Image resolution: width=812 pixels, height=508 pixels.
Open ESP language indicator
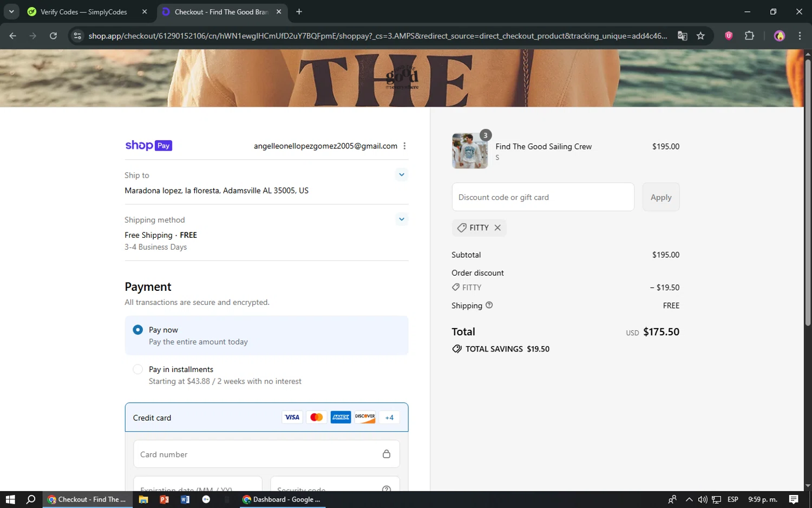tap(733, 499)
